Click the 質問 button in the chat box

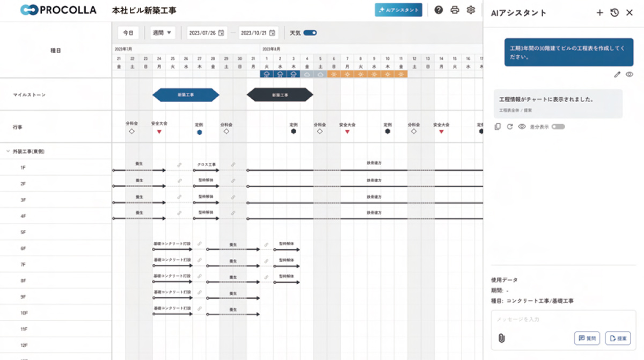point(587,337)
